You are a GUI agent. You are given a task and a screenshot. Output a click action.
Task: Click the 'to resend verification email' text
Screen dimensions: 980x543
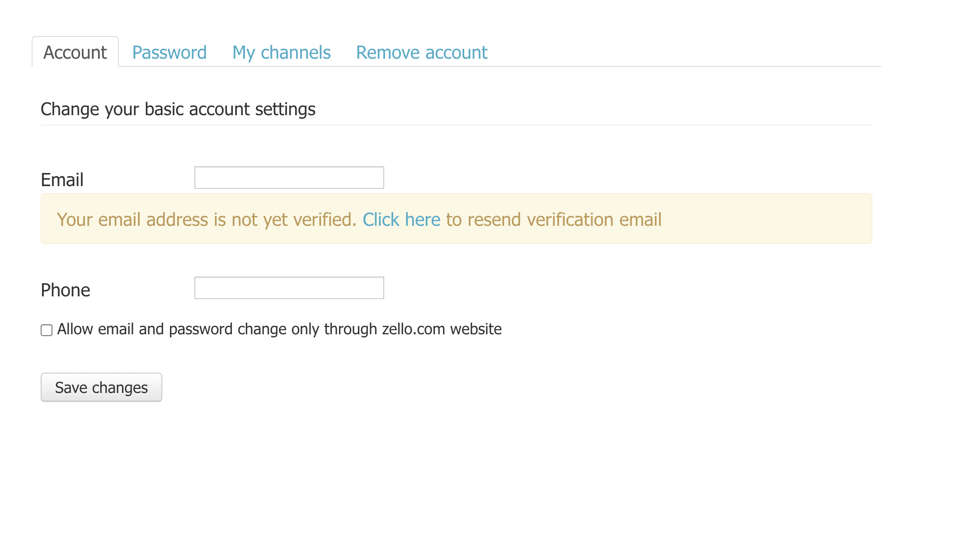click(554, 220)
